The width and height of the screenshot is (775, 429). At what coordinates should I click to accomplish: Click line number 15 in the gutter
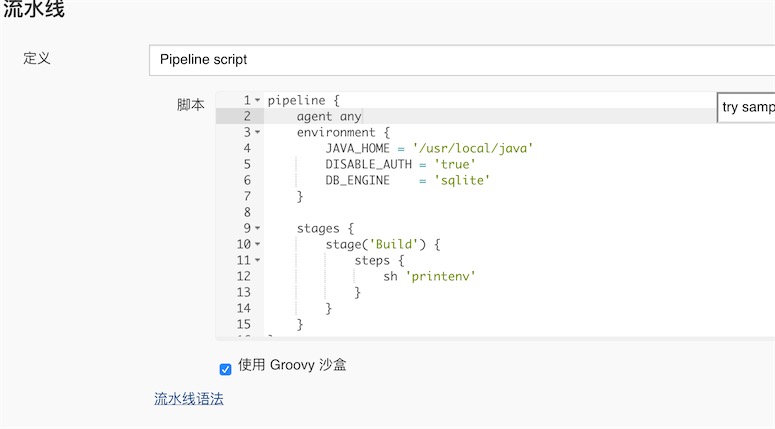tap(243, 324)
